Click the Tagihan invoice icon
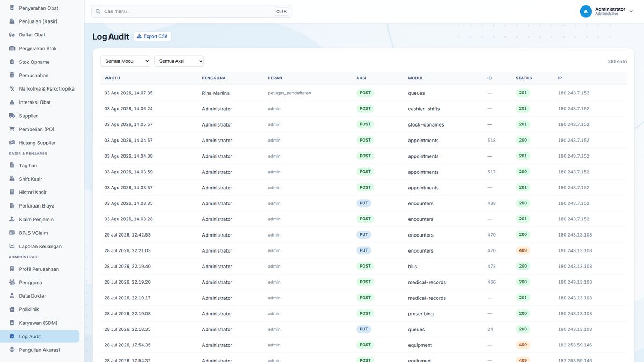The width and height of the screenshot is (644, 362). pyautogui.click(x=12, y=165)
